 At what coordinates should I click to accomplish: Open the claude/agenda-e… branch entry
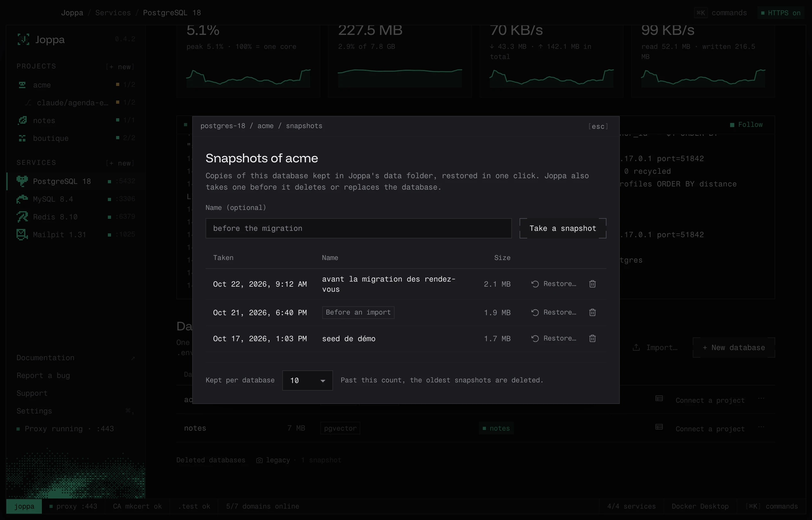76,103
